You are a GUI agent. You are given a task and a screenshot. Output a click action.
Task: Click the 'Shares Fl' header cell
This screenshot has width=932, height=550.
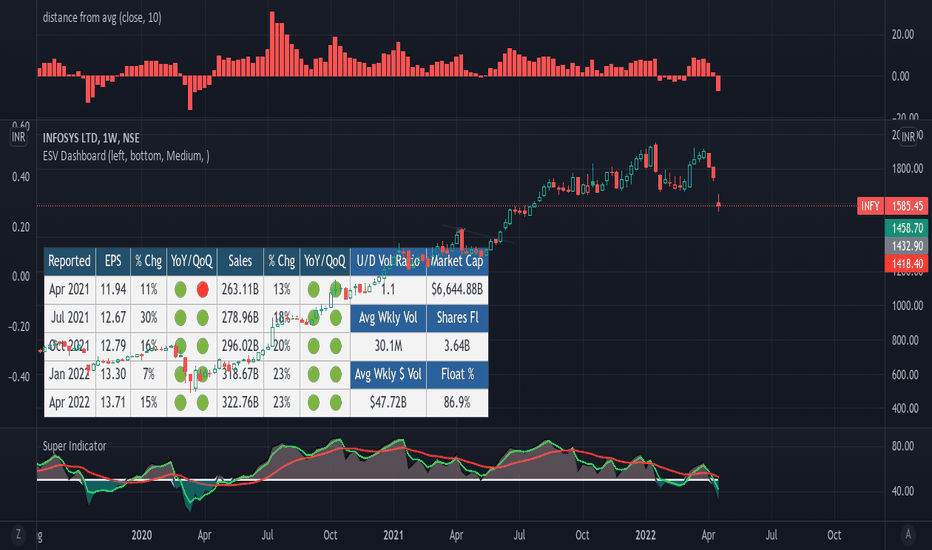click(x=457, y=318)
